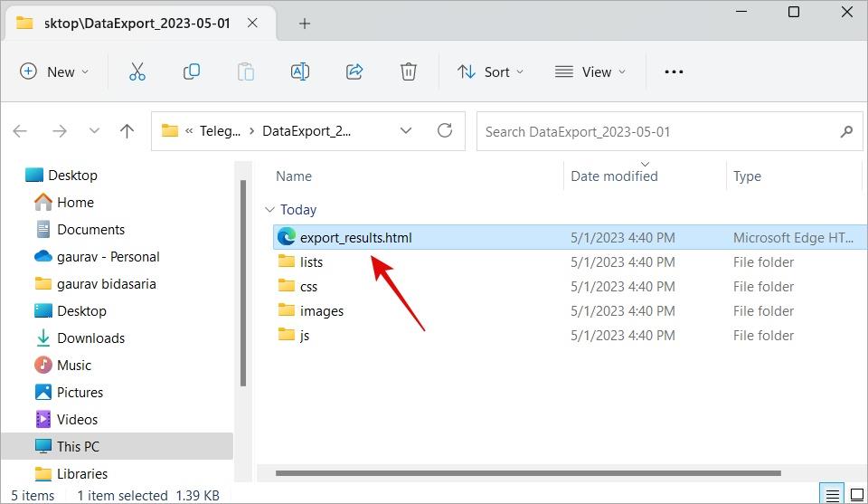Go up one folder level arrow
868x504 pixels.
[x=127, y=131]
